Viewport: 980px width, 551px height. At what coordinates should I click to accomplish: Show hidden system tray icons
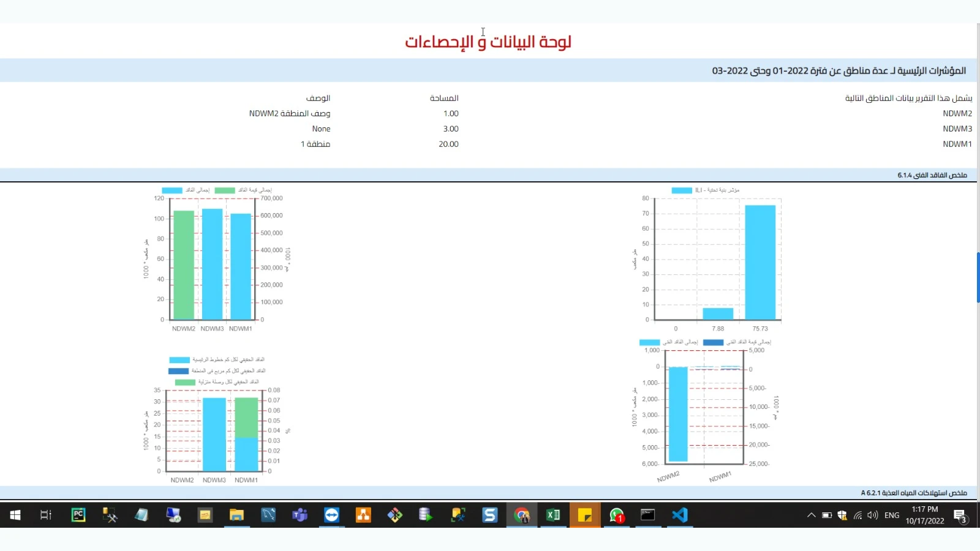click(x=811, y=515)
